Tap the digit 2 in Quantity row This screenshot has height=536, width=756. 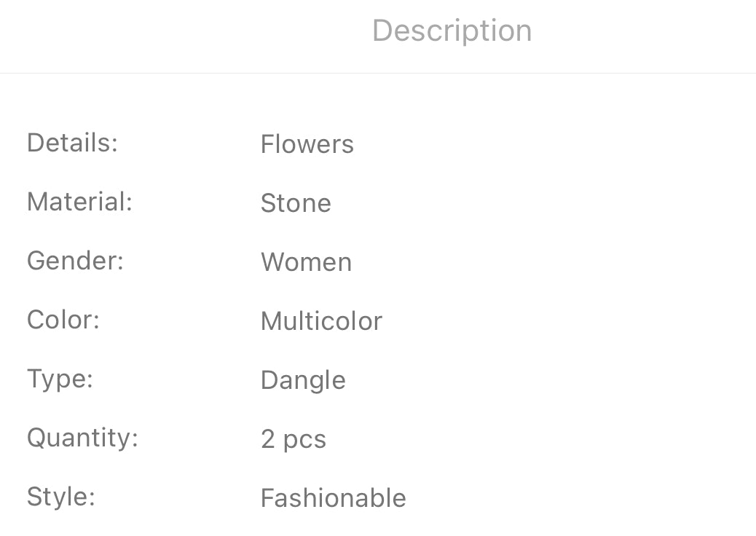(x=267, y=439)
